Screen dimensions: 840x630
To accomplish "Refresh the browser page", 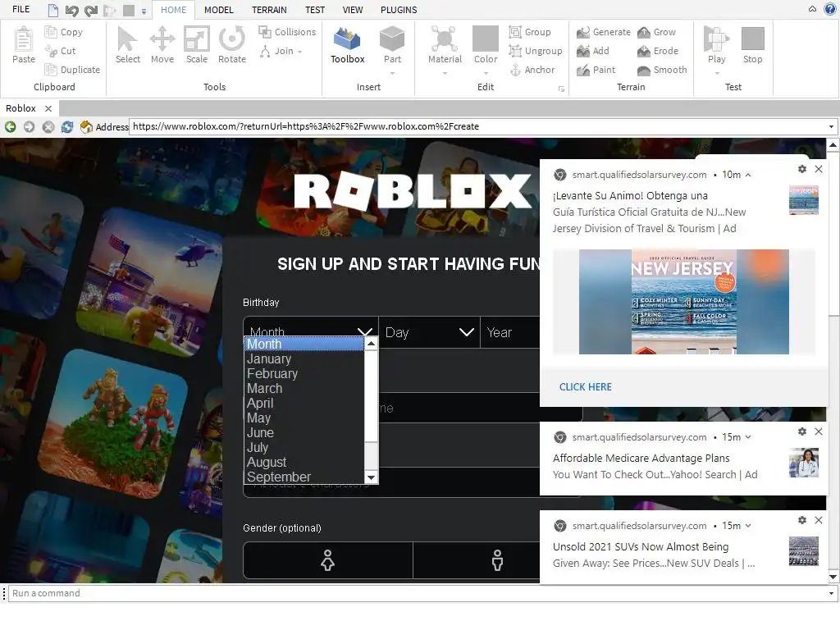I will [67, 126].
